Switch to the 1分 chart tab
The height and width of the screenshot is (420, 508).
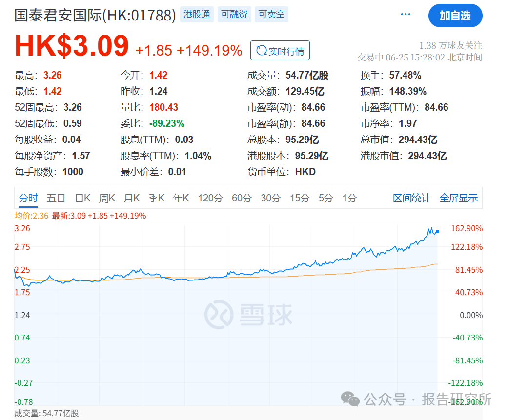click(x=350, y=198)
